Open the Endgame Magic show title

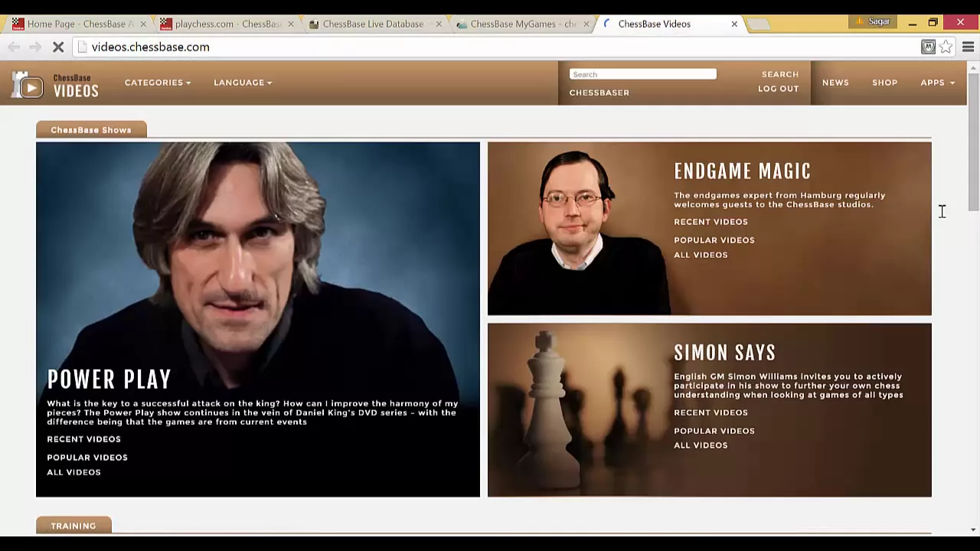tap(742, 171)
